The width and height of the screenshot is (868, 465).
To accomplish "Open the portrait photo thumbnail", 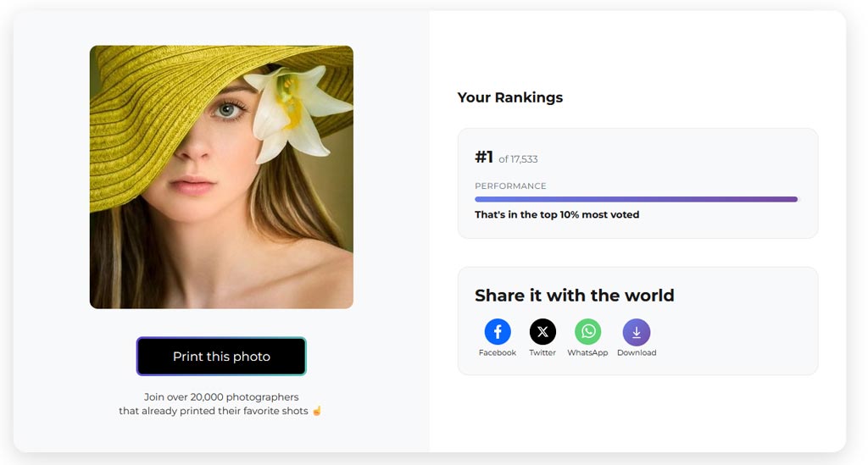I will click(221, 177).
